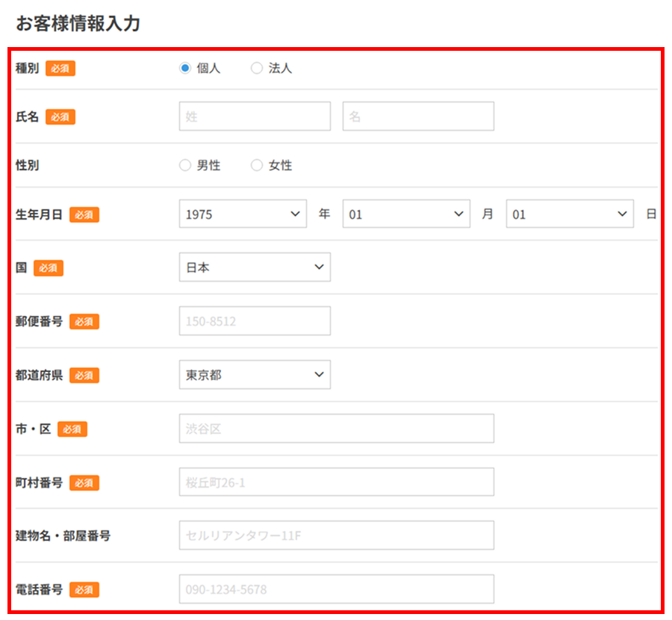The image size is (672, 620).
Task: Focus the phone number field 090-1234-5678
Action: tap(336, 589)
